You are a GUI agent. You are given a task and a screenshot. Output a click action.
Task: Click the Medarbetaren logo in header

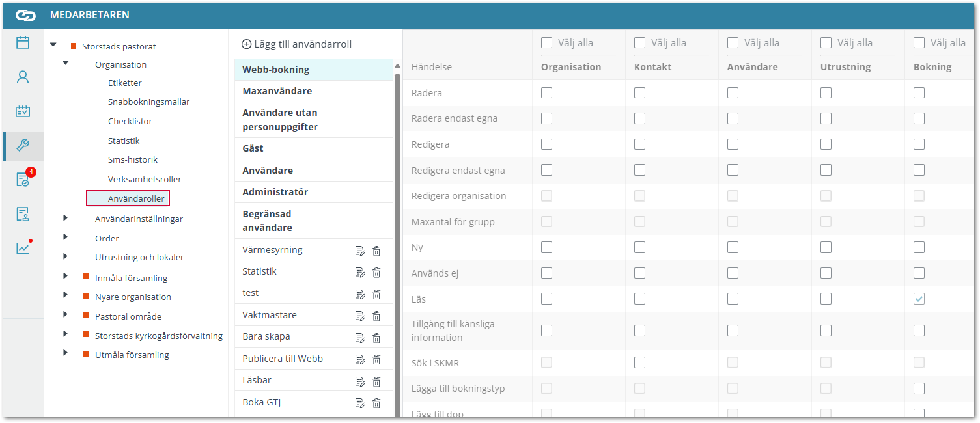click(x=25, y=15)
